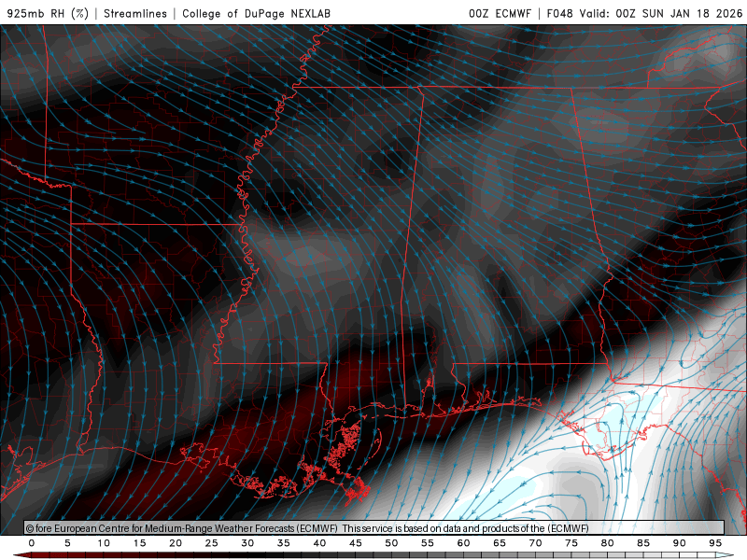Image resolution: width=747 pixels, height=560 pixels.
Task: Click the ECMWF copyright notice banner
Action: point(374,528)
